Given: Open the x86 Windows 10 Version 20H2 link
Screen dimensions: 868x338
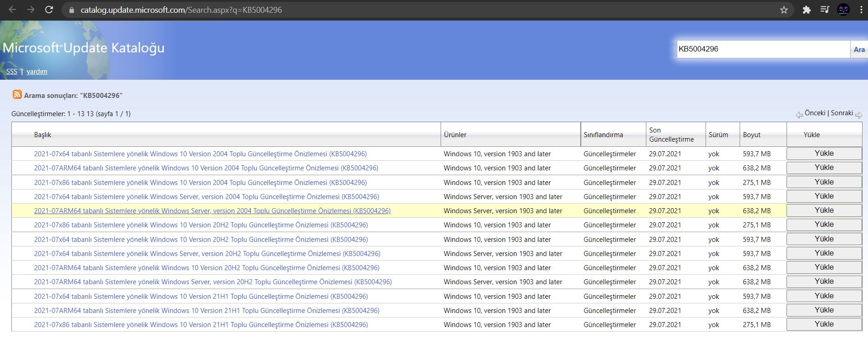Looking at the screenshot, I should coord(201,225).
